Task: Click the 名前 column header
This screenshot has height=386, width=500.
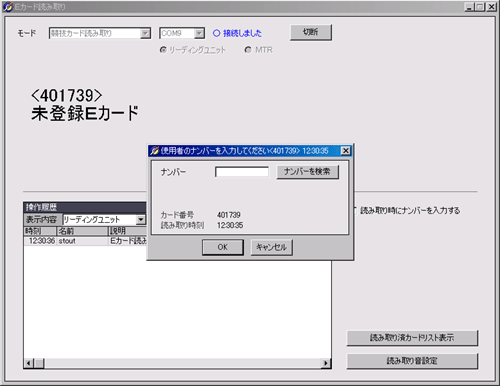Action: tap(82, 231)
